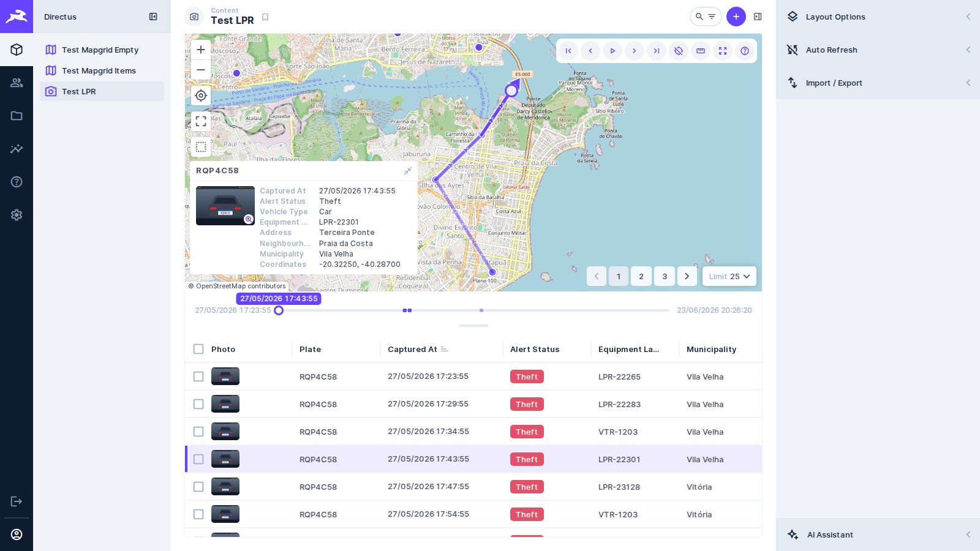Activate the box selection tool
Image resolution: width=980 pixels, height=551 pixels.
(x=201, y=147)
